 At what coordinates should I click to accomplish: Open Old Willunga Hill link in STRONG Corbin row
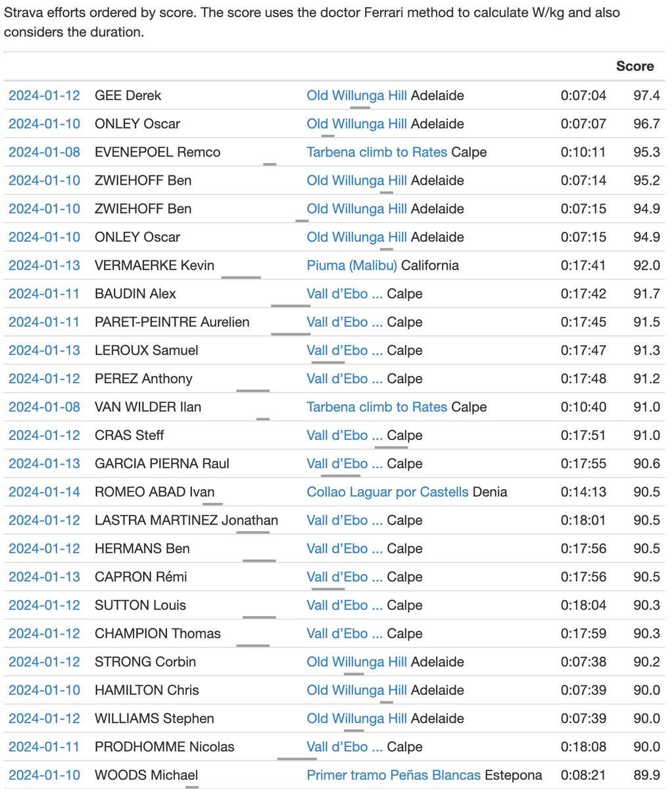pos(357,661)
